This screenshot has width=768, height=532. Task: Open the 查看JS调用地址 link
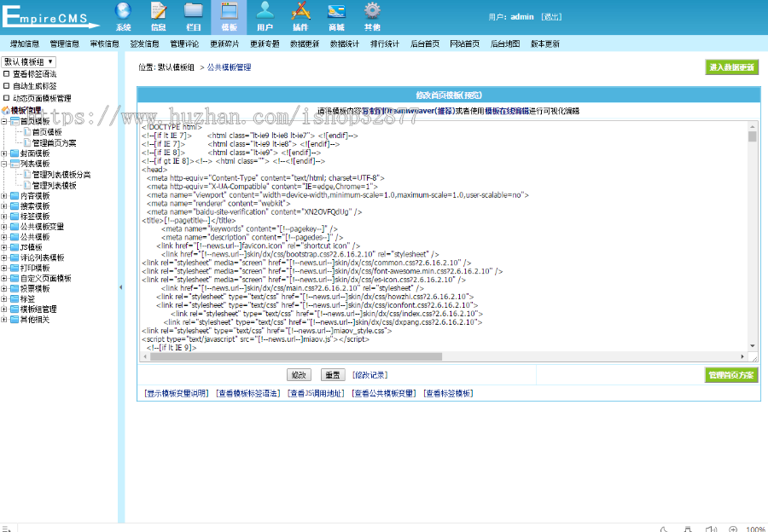coord(316,393)
